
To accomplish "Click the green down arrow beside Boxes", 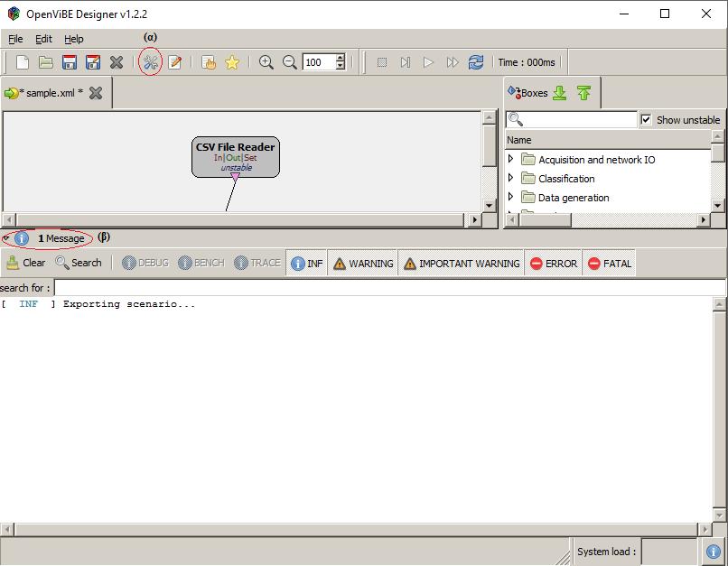I will click(560, 93).
